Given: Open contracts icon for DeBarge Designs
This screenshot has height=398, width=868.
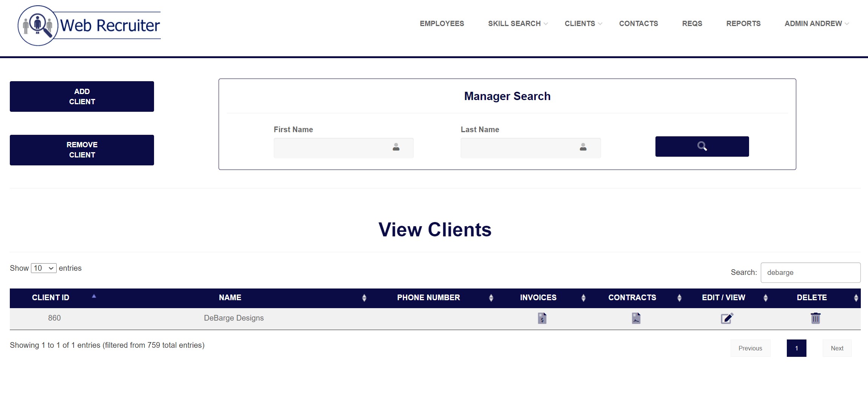Looking at the screenshot, I should click(636, 318).
